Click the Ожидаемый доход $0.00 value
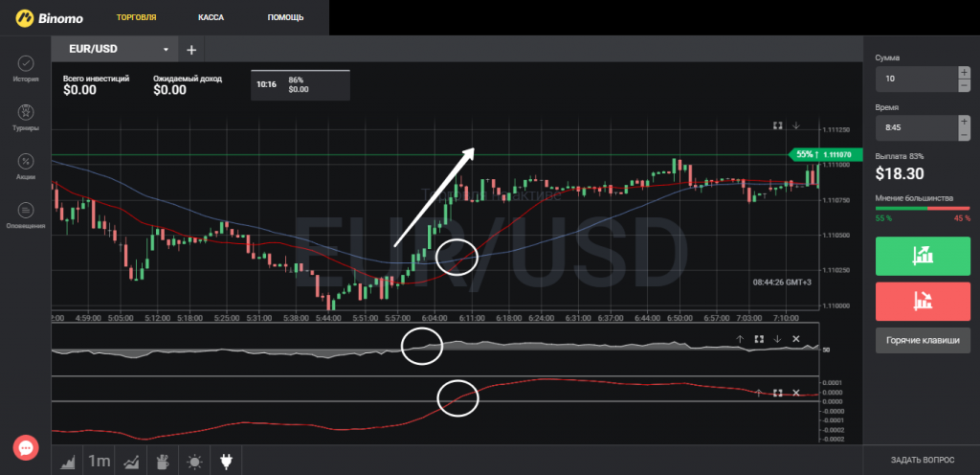 click(170, 90)
